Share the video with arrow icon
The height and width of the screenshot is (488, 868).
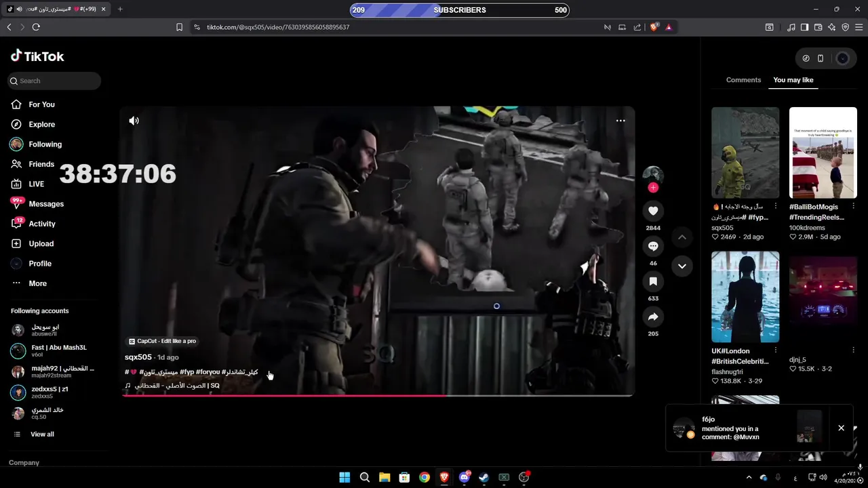pyautogui.click(x=653, y=317)
